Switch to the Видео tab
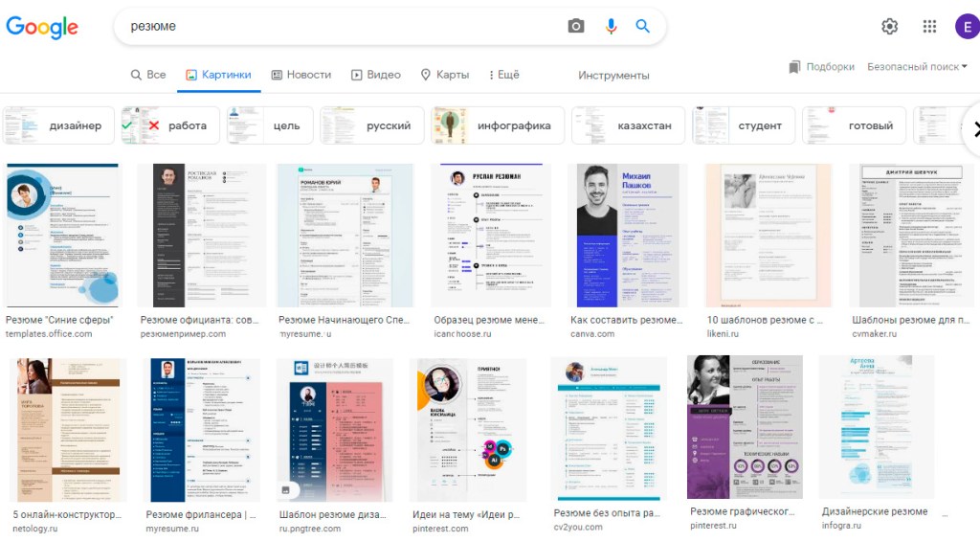 tap(375, 75)
